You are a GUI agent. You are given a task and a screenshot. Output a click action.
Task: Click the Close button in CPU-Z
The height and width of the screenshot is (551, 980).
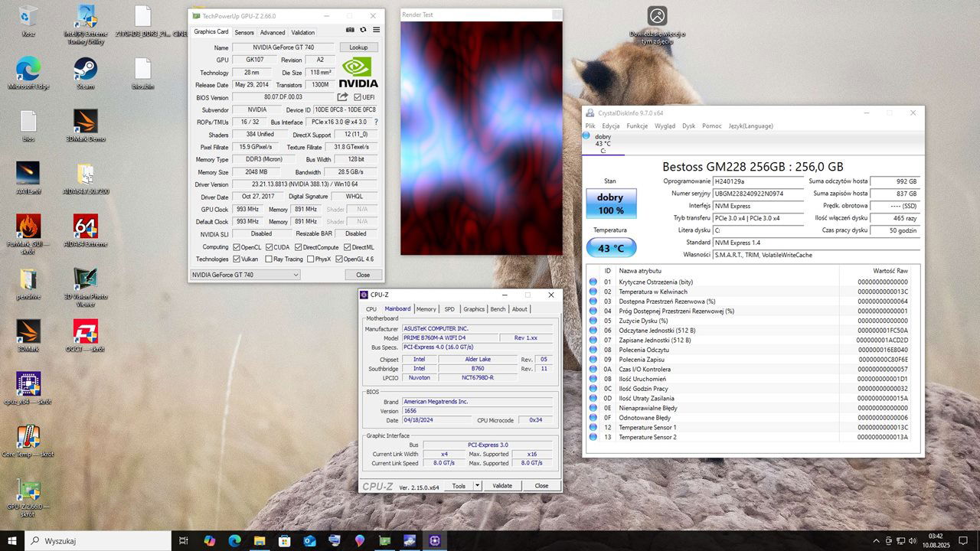click(541, 486)
